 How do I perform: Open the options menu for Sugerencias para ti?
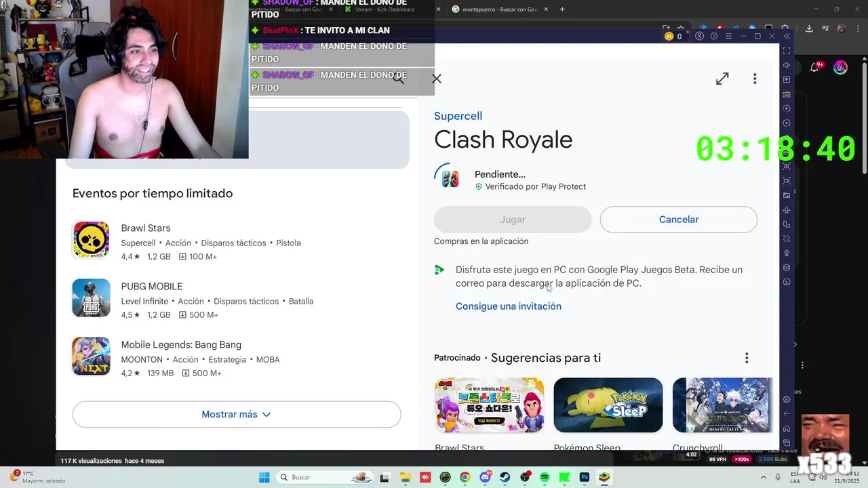point(747,358)
